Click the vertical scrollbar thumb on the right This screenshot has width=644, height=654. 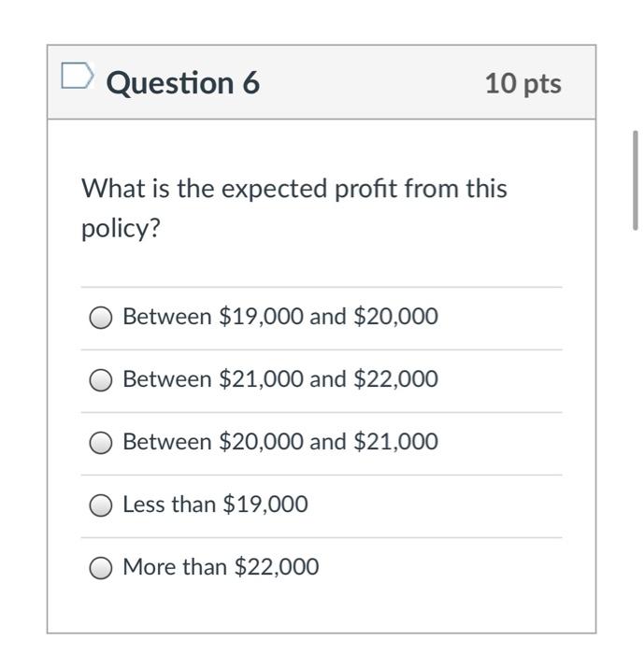point(636,179)
